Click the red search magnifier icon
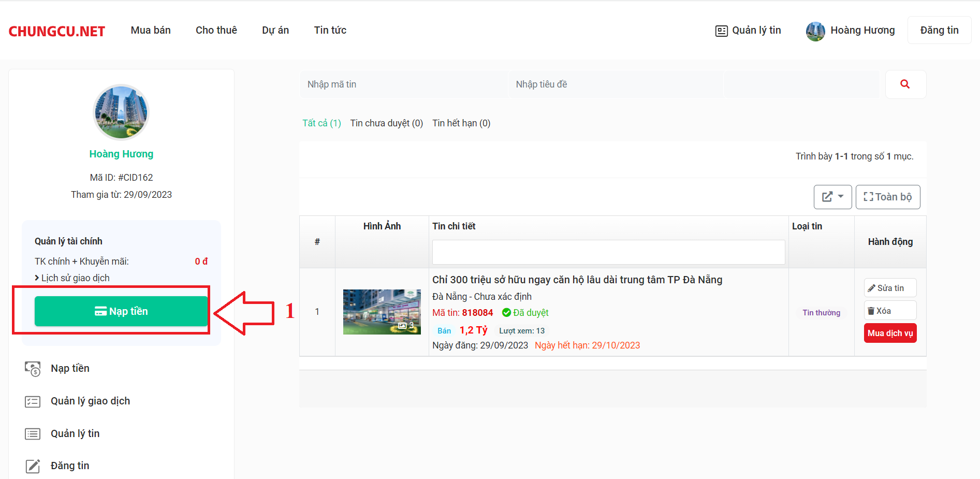Viewport: 980px width, 479px height. (905, 84)
